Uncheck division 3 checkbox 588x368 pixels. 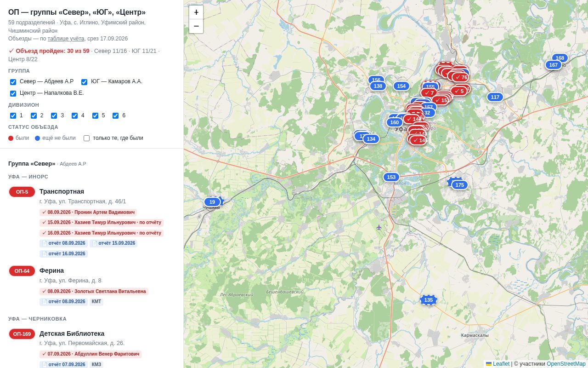54,116
